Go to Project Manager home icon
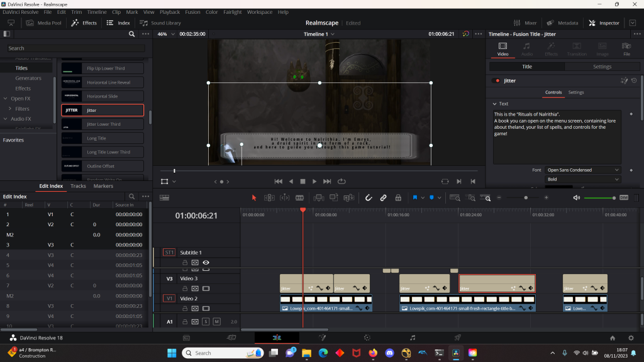This screenshot has width=644, height=362. click(x=613, y=337)
